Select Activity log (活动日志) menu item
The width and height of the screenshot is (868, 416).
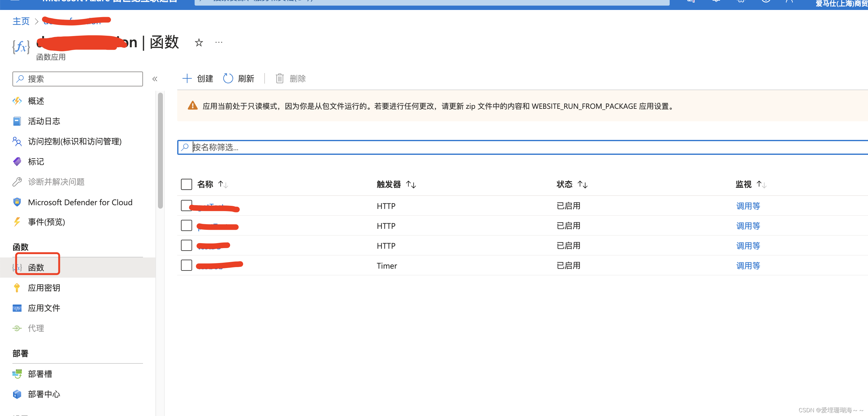(x=44, y=121)
